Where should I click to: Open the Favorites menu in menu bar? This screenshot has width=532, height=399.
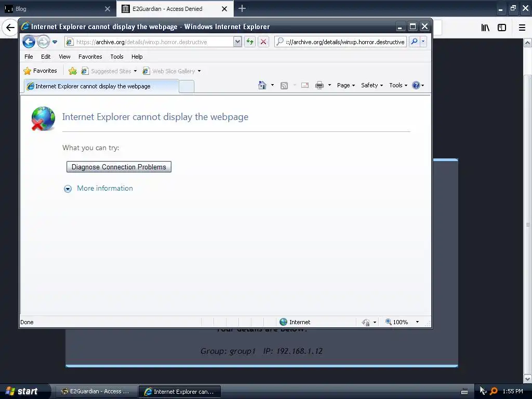(x=90, y=57)
